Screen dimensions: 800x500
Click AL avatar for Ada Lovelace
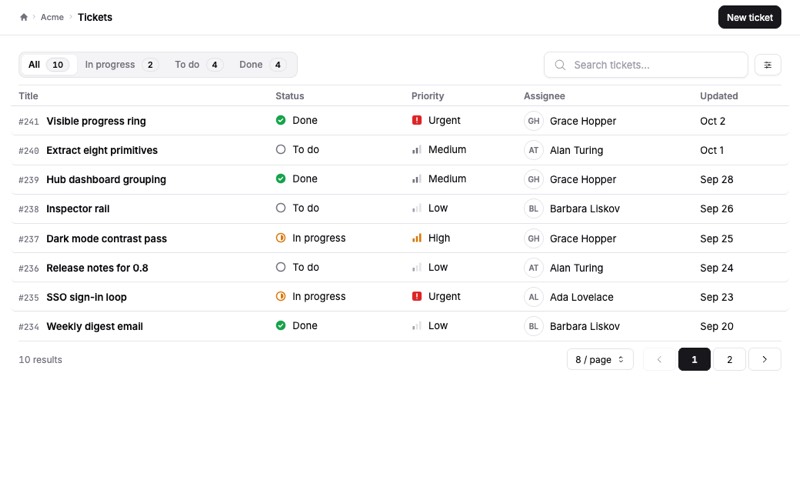pyautogui.click(x=534, y=297)
